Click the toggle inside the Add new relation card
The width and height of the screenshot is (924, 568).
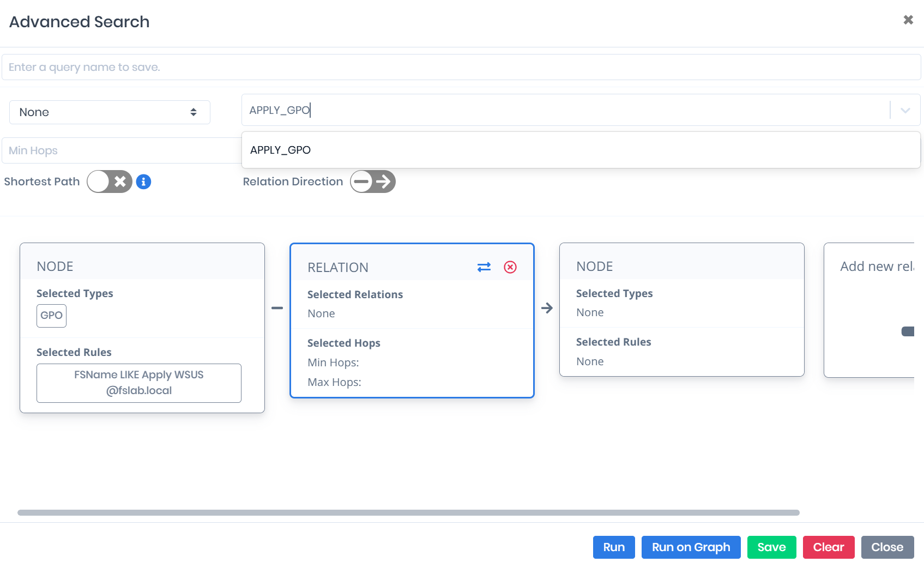[909, 331]
